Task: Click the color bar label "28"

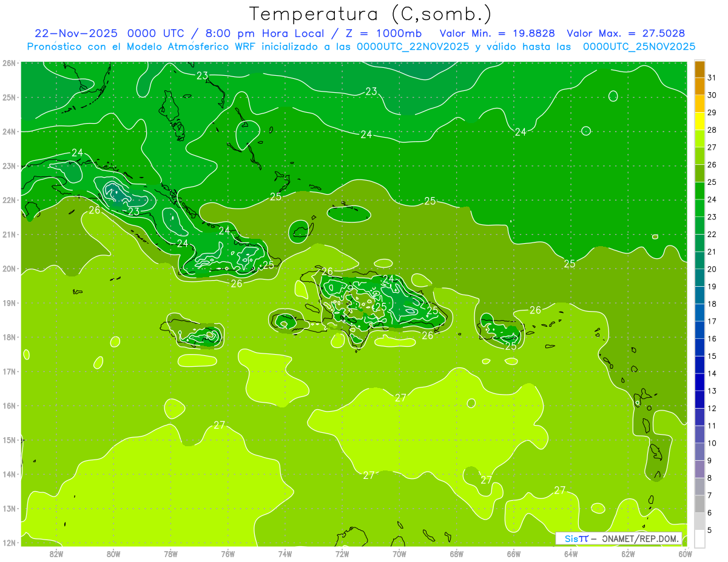Action: pyautogui.click(x=712, y=130)
